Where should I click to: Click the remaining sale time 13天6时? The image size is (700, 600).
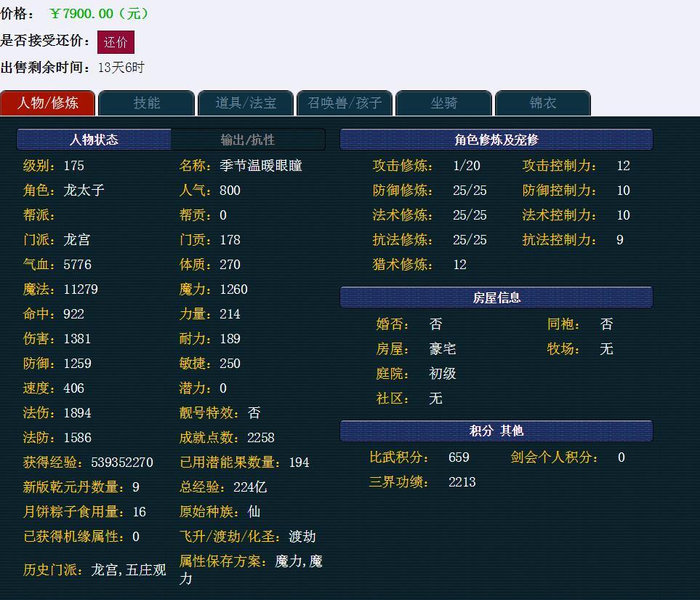(121, 68)
